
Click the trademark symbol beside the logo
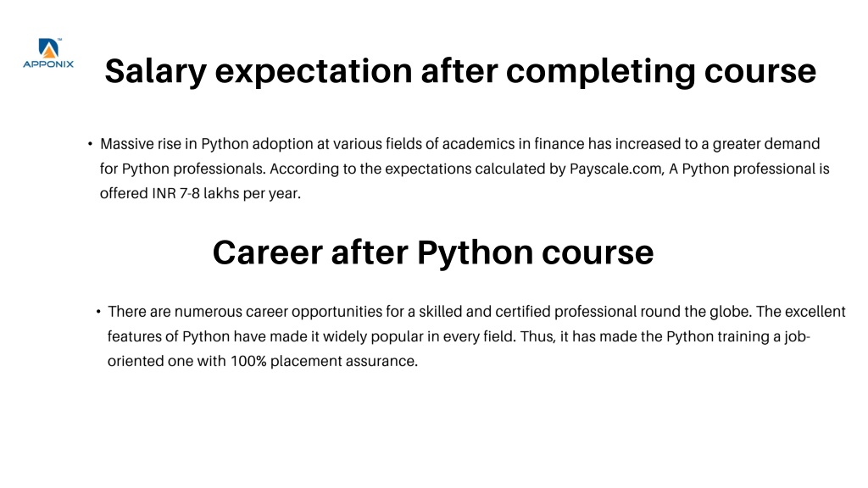tap(60, 39)
